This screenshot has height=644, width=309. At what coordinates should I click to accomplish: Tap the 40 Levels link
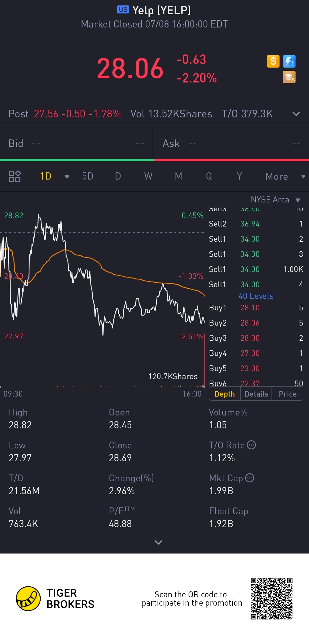256,296
